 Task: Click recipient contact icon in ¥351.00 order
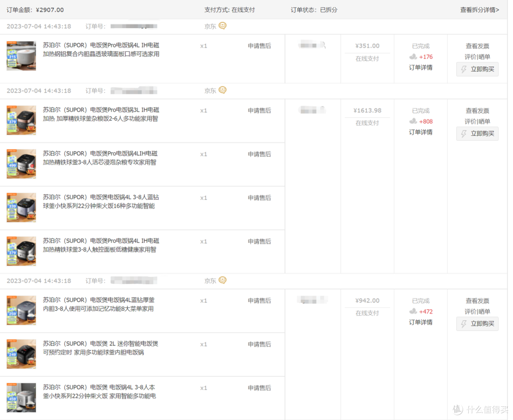[323, 45]
